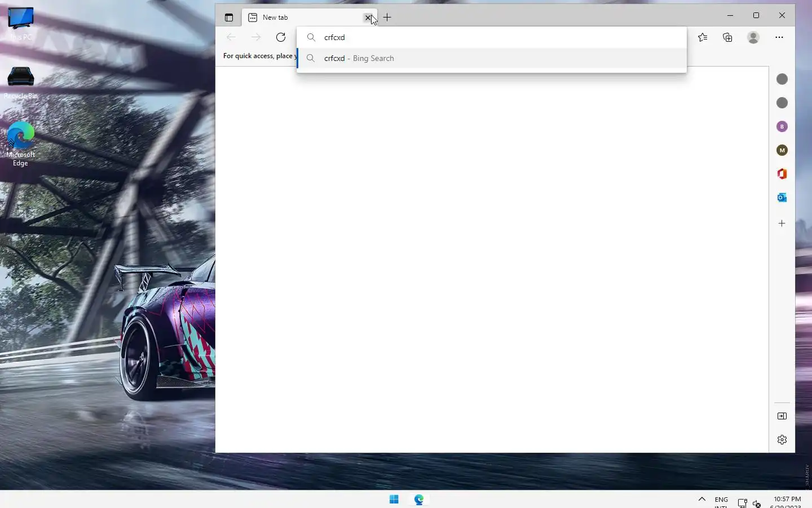Open the muted volume tray icon
812x508 pixels.
[757, 503]
